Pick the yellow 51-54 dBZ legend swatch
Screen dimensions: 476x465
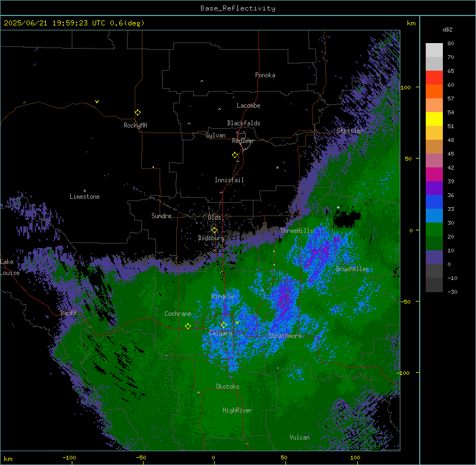tap(434, 119)
